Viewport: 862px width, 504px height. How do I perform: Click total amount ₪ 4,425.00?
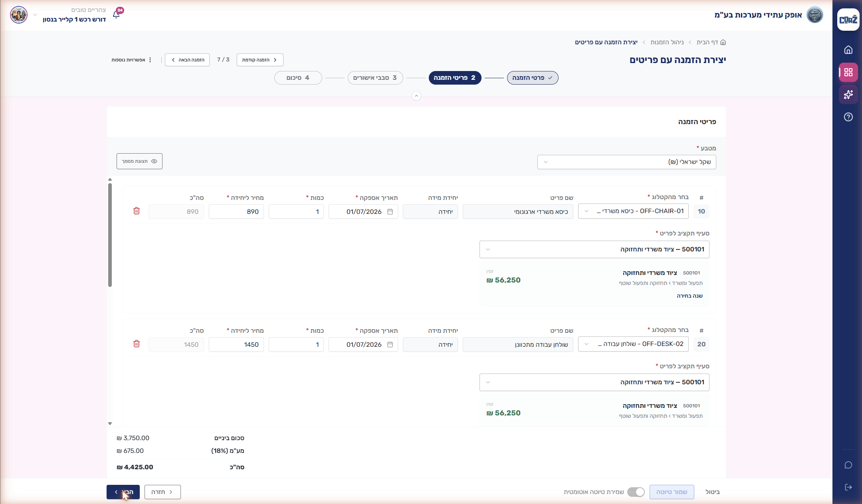click(135, 467)
